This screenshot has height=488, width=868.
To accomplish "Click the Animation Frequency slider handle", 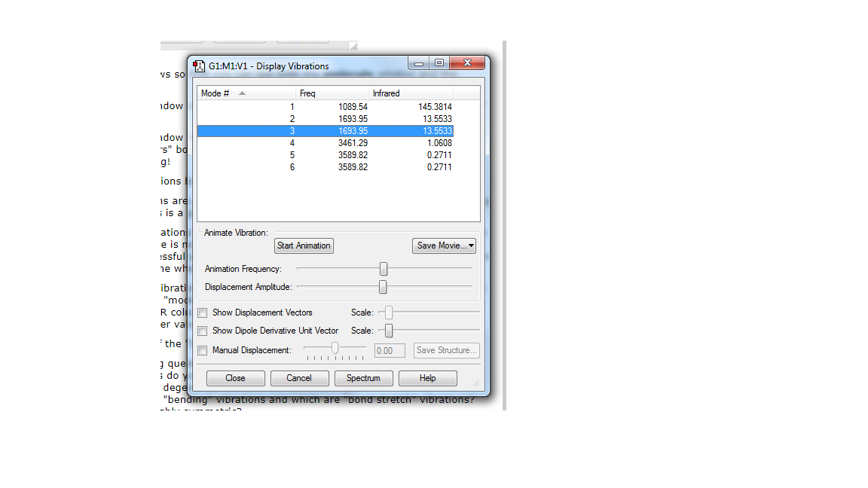I will (x=383, y=269).
